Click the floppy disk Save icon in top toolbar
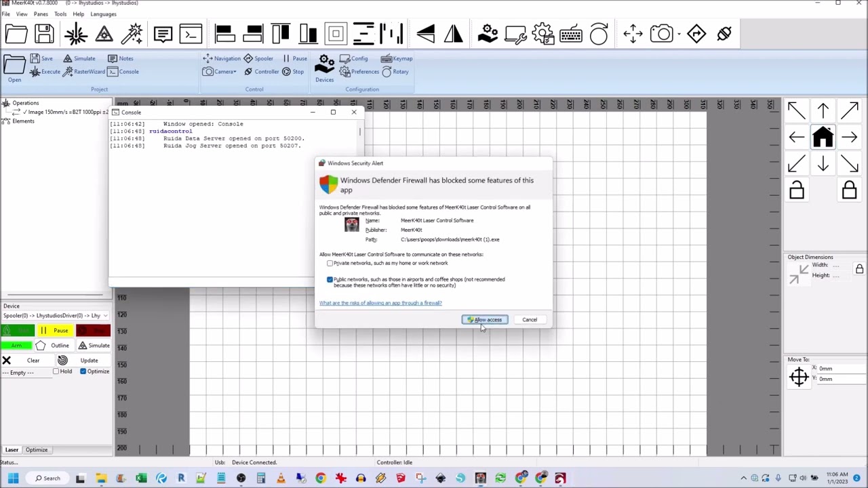The width and height of the screenshot is (868, 488). pyautogui.click(x=45, y=34)
